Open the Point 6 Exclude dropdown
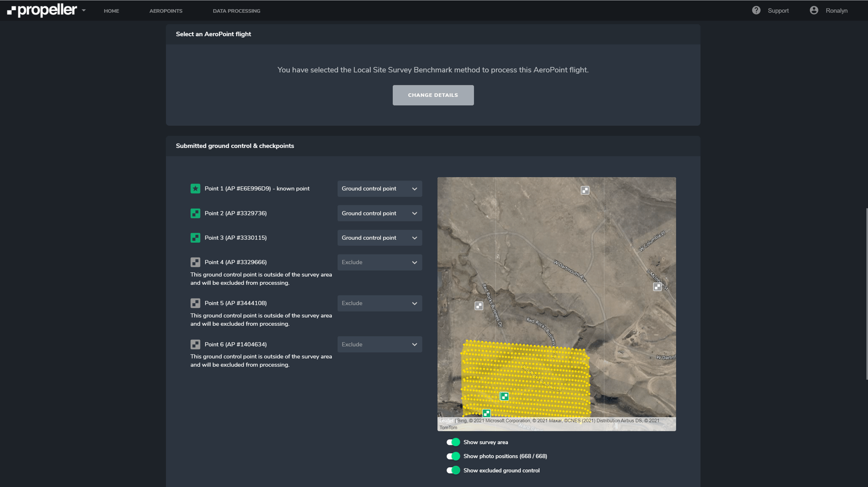The image size is (868, 487). tap(379, 344)
